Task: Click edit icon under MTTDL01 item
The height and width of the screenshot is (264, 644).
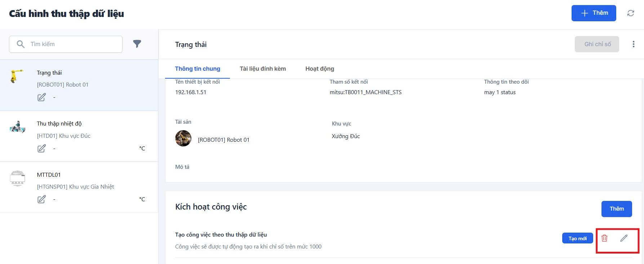Action: click(42, 199)
